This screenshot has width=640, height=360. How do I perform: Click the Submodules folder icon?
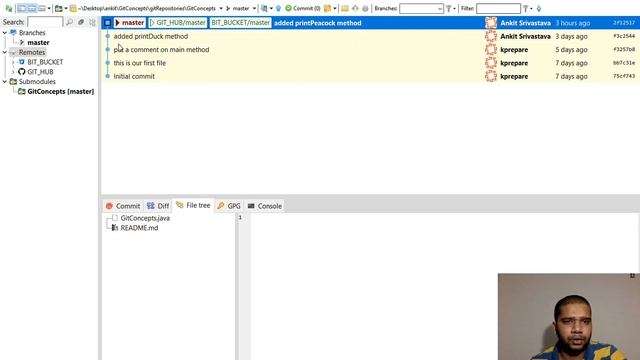13,82
